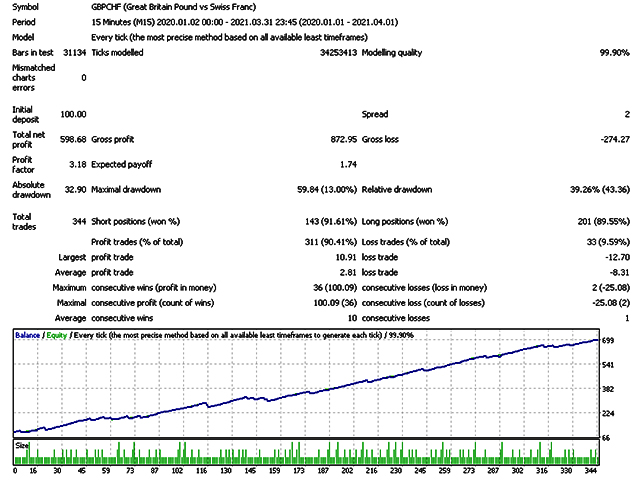Click the Total trades value 344
This screenshot has width=640, height=480.
(x=79, y=222)
